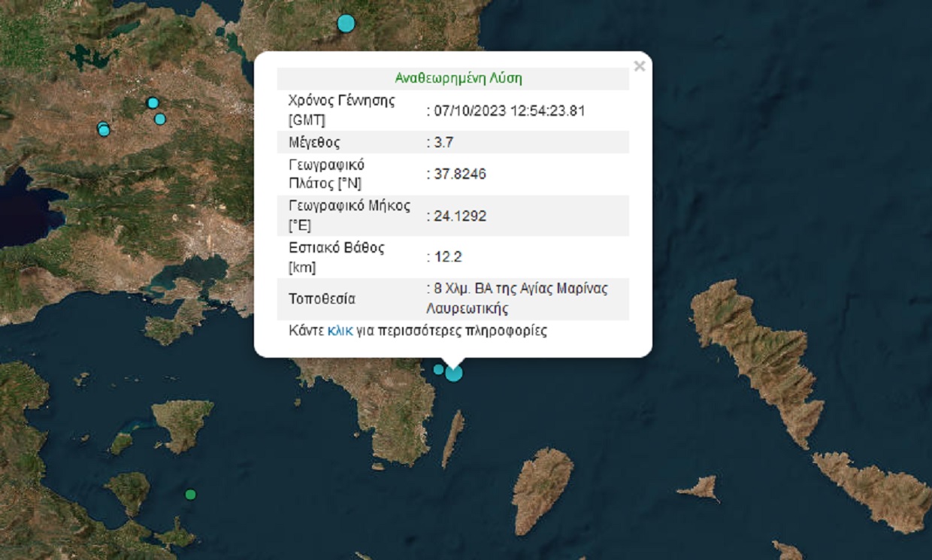This screenshot has width=932, height=560.
Task: Click the long narrow island south of the popup
Action: [452, 439]
